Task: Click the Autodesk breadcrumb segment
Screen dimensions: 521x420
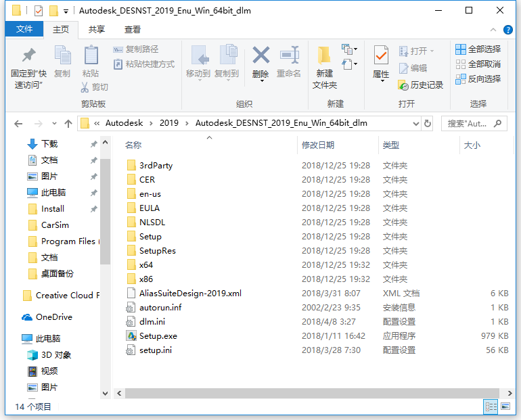Action: [x=124, y=123]
